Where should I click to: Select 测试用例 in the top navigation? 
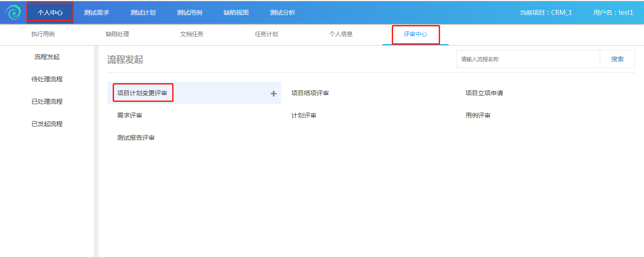[x=190, y=13]
